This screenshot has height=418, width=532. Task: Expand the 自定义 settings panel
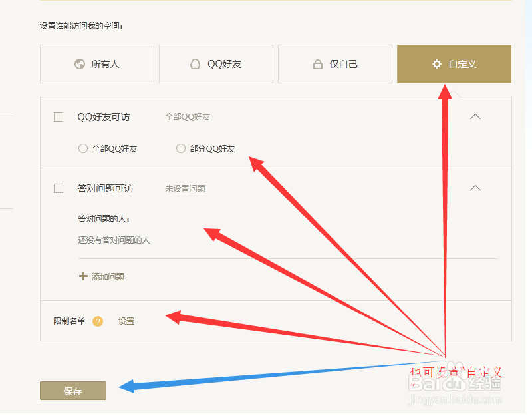[454, 64]
